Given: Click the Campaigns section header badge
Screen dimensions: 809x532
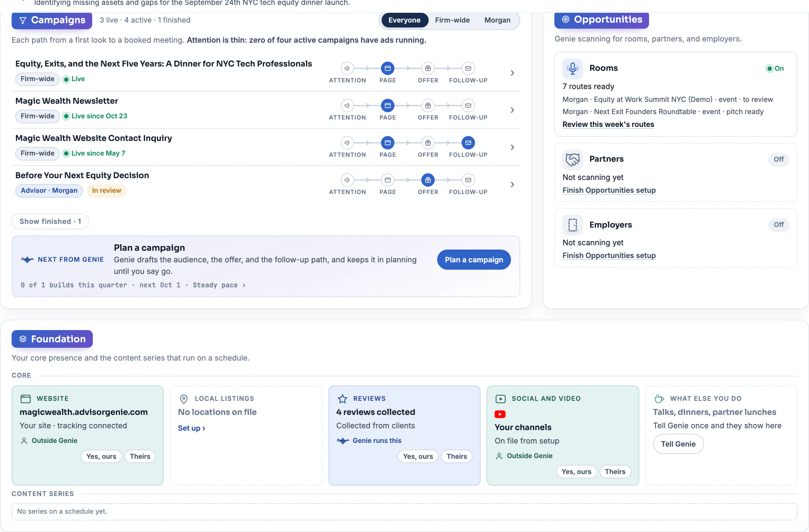Looking at the screenshot, I should [52, 20].
